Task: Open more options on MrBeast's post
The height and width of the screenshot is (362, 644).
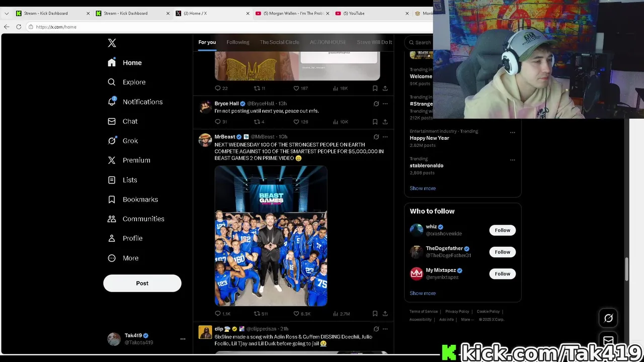Action: (385, 137)
